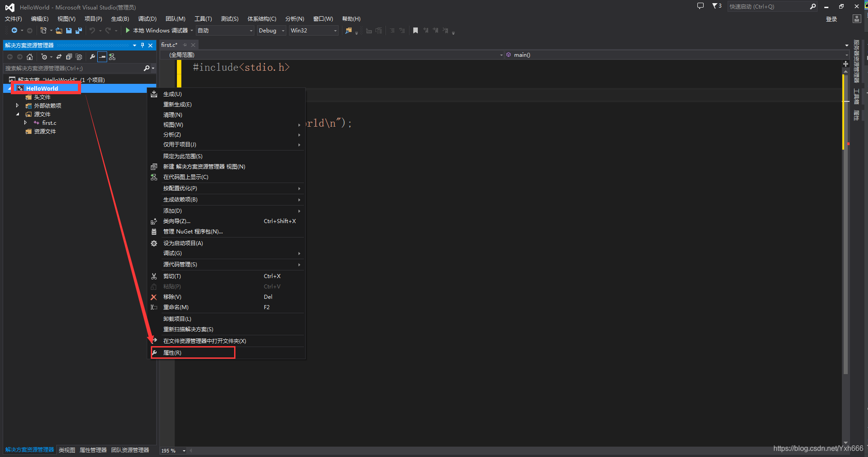Click the Save All toolbar icon
868x457 pixels.
coord(79,30)
